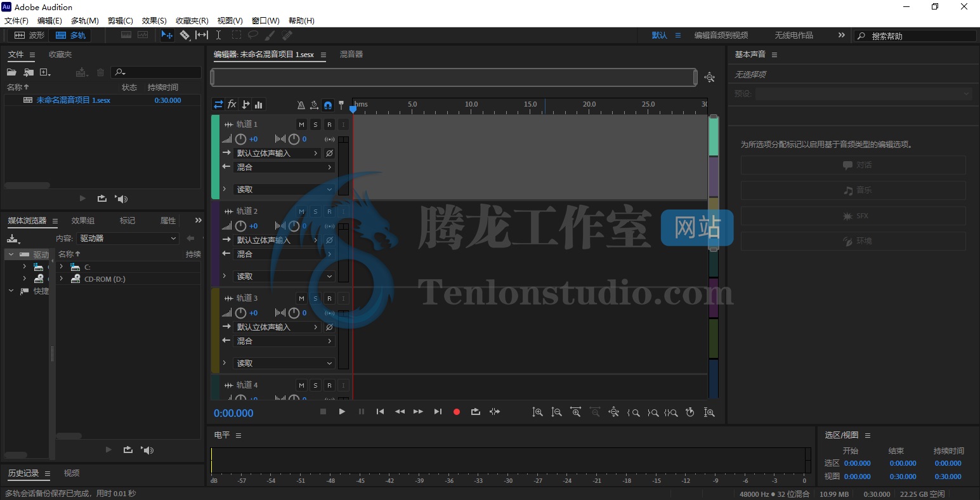
Task: Move playhead to previous marker
Action: (x=380, y=412)
